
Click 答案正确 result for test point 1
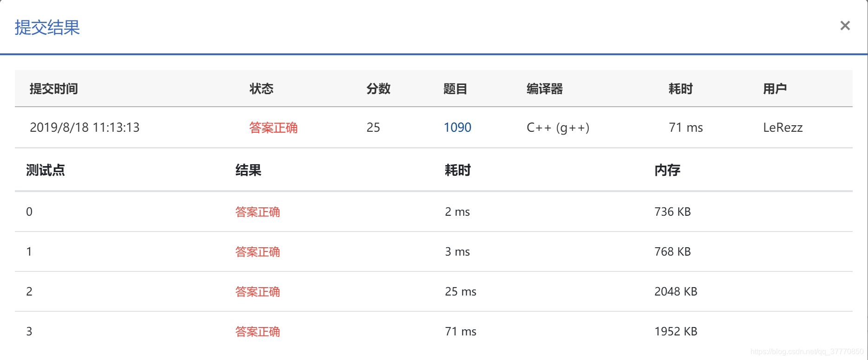coord(258,252)
